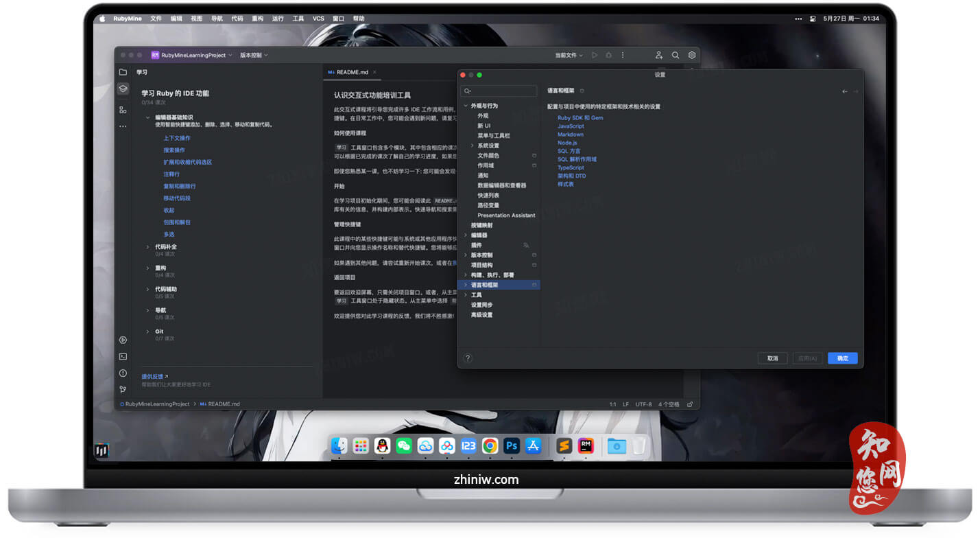Open the 当前文件 run configuration dropdown
The height and width of the screenshot is (547, 980).
pyautogui.click(x=569, y=55)
